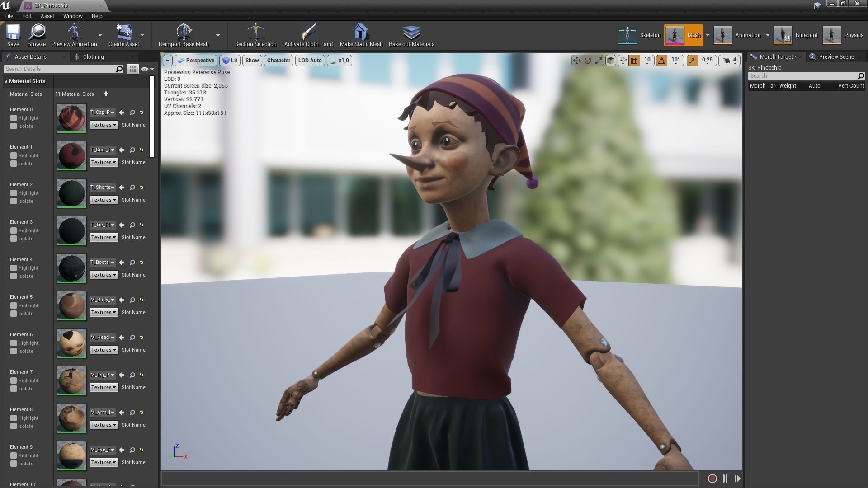Browse to Element 1 material with magnifier
The height and width of the screenshot is (488, 868).
click(x=132, y=150)
